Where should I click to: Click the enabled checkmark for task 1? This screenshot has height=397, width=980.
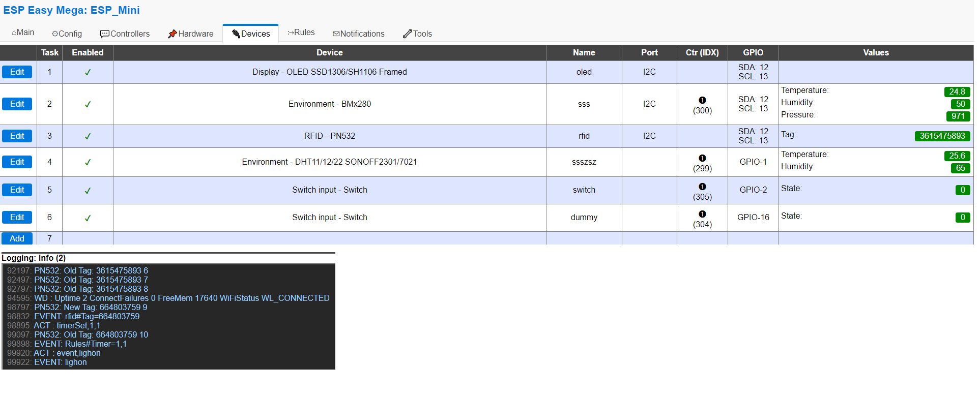pos(88,72)
